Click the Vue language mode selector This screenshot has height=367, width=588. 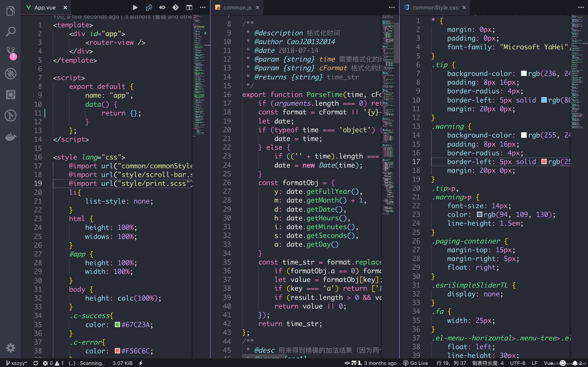(548, 363)
